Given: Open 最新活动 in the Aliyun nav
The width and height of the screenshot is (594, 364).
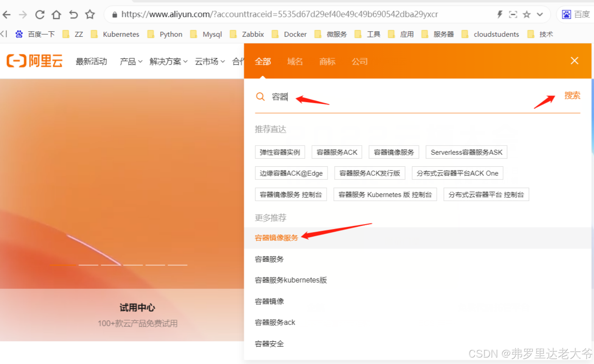Looking at the screenshot, I should (x=91, y=62).
